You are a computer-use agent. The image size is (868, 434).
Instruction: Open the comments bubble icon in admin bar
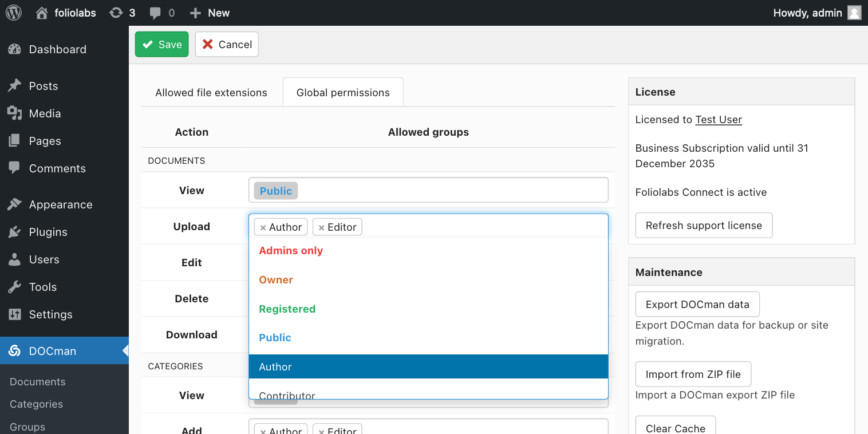(x=155, y=13)
